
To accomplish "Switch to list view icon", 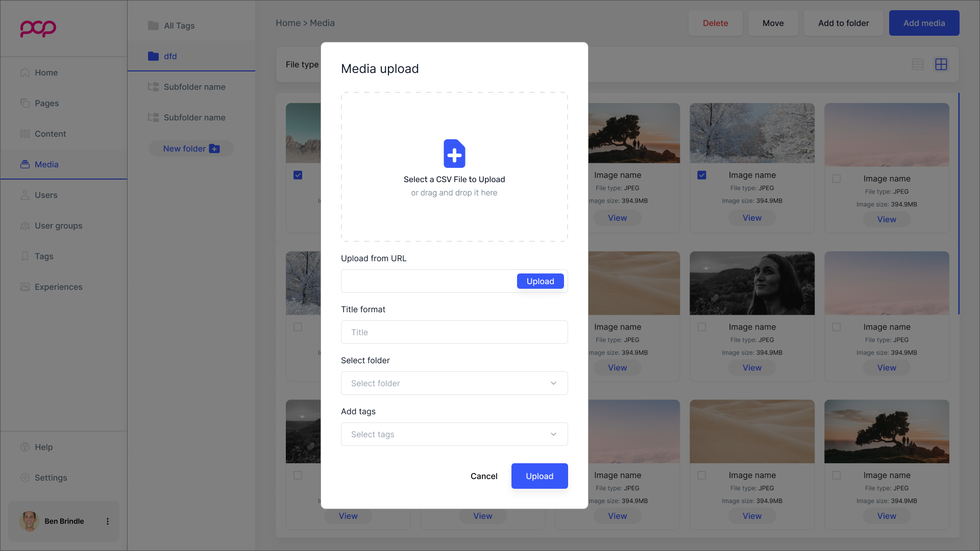I will 918,64.
